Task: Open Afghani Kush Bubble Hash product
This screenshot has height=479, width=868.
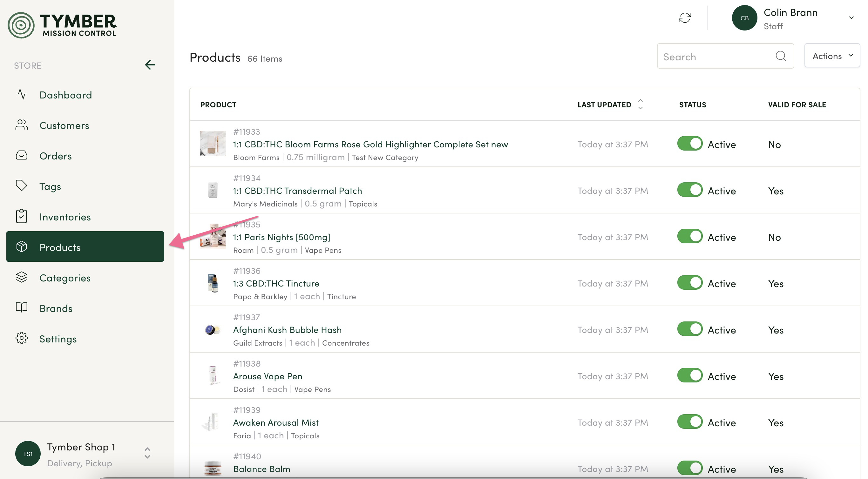Action: (x=287, y=330)
